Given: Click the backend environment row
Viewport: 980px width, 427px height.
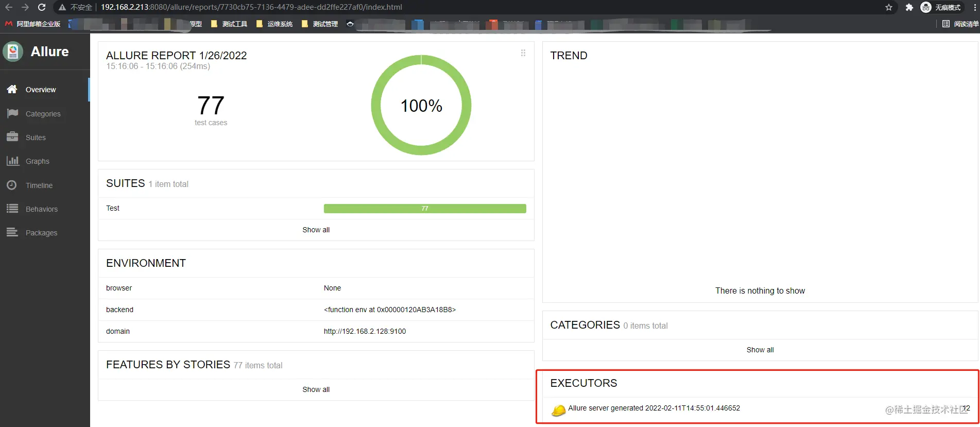Looking at the screenshot, I should point(316,310).
